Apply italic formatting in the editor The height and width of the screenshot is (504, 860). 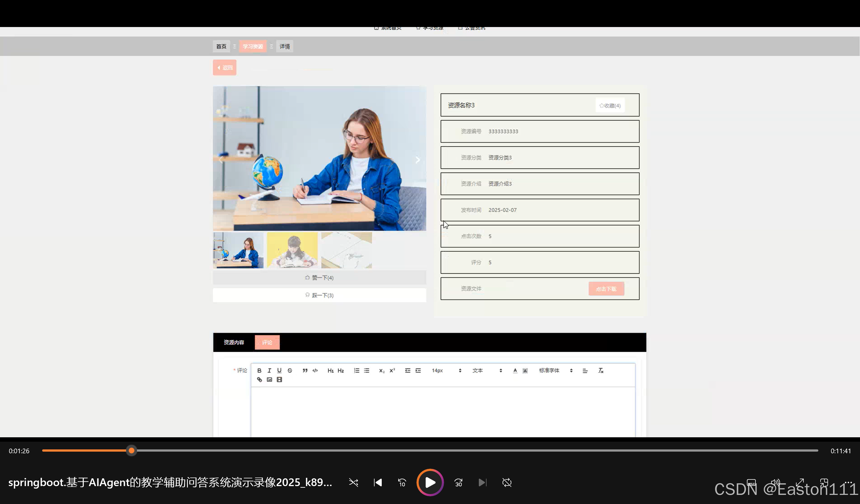coord(269,370)
